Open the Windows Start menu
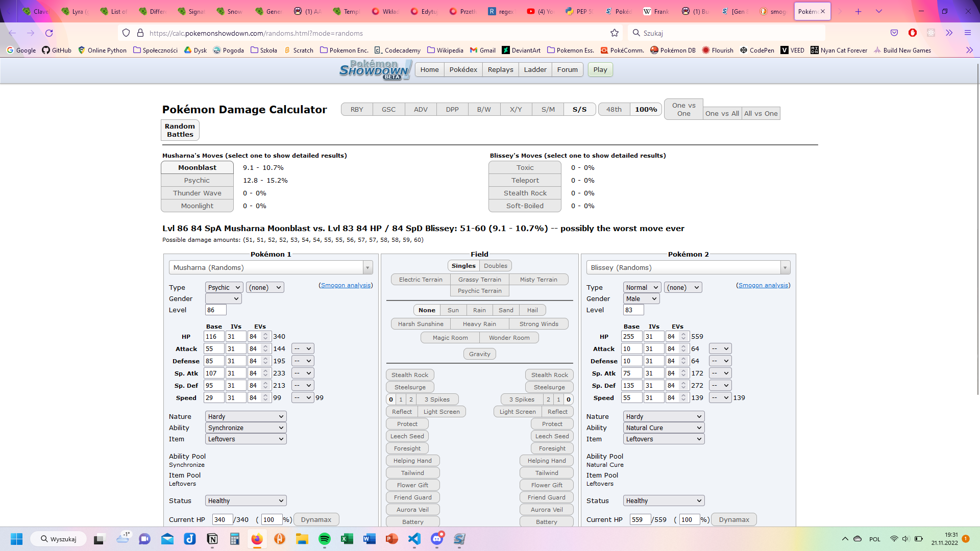The width and height of the screenshot is (980, 551). (16, 539)
